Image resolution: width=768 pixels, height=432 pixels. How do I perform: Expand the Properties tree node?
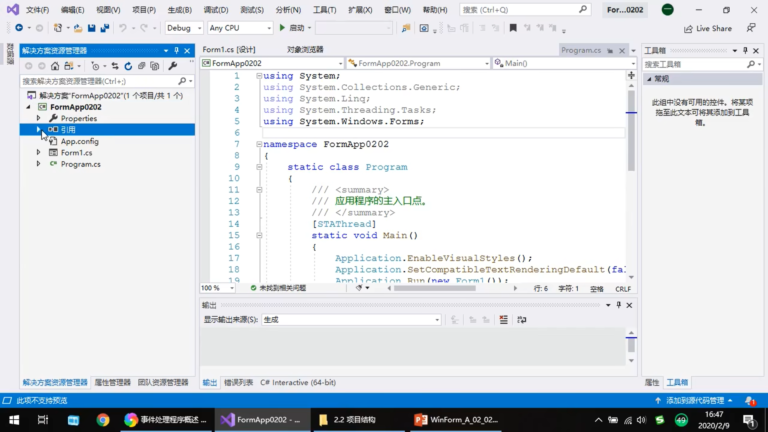coord(38,118)
